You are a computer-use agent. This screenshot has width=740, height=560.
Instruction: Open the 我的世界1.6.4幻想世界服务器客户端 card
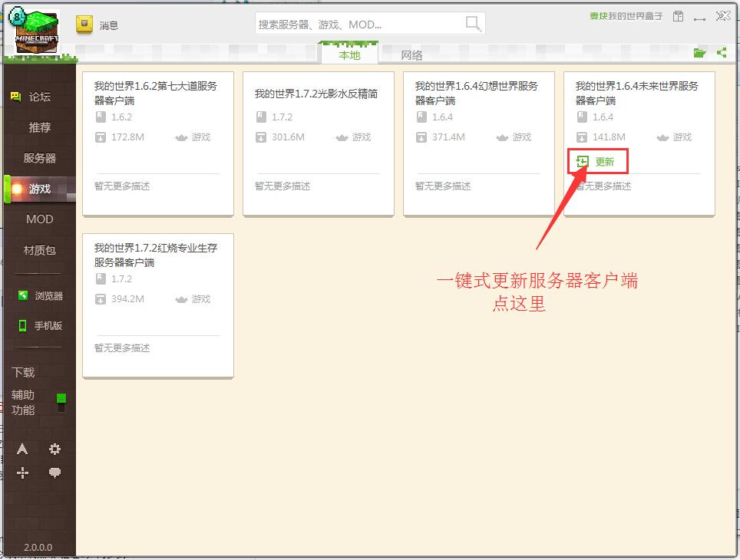coord(479,144)
